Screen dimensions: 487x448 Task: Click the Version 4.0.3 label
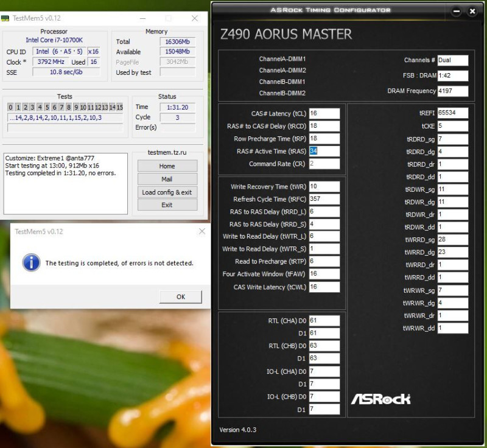point(237,430)
